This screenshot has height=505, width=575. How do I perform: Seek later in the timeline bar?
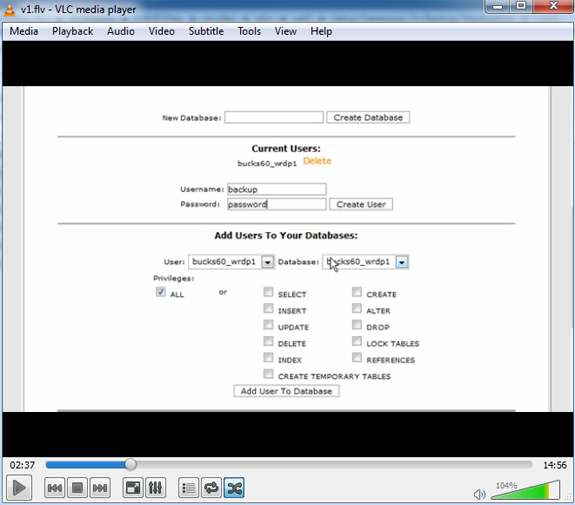pyautogui.click(x=334, y=465)
